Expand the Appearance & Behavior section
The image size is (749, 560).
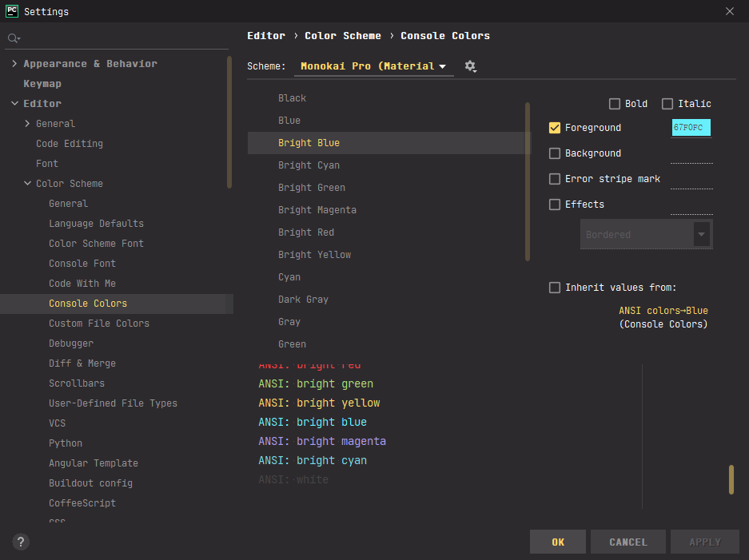pos(15,64)
